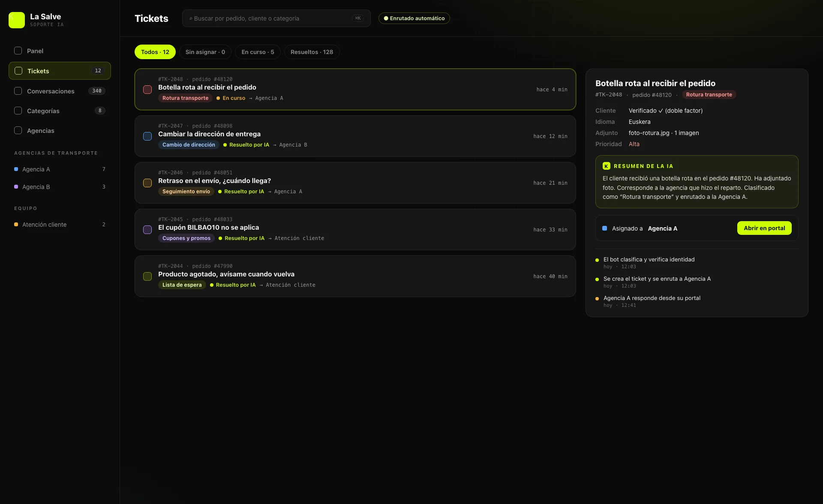This screenshot has width=823, height=504.
Task: Click Rotura transporte tag in detail header
Action: tap(709, 95)
